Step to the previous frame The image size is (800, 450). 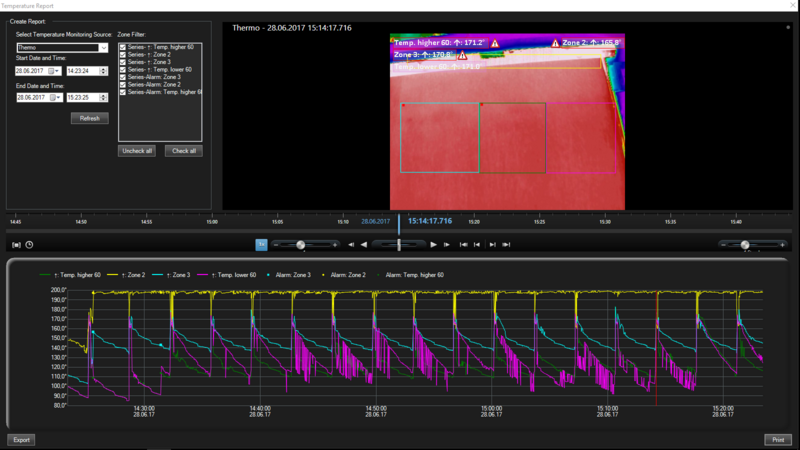(x=351, y=245)
